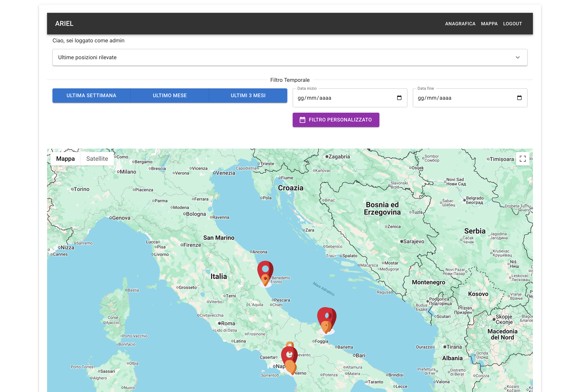582x392 pixels.
Task: Apply the Filtro Personalizzato button
Action: point(336,120)
